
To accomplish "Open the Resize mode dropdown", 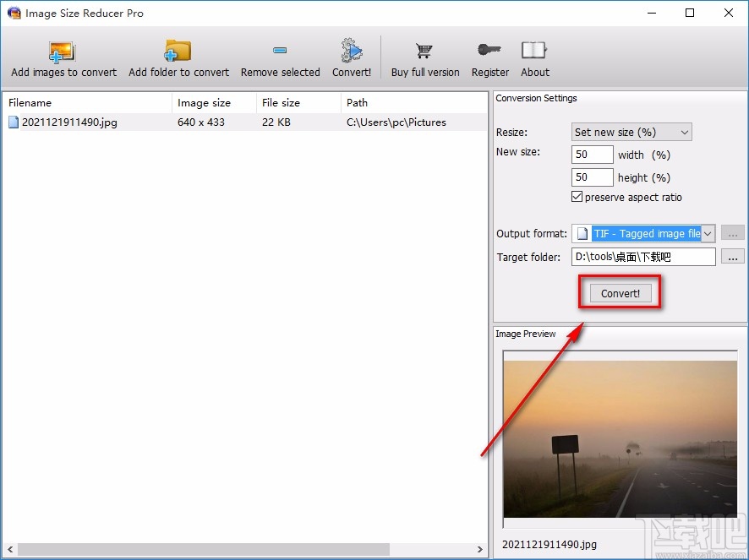I will 631,133.
